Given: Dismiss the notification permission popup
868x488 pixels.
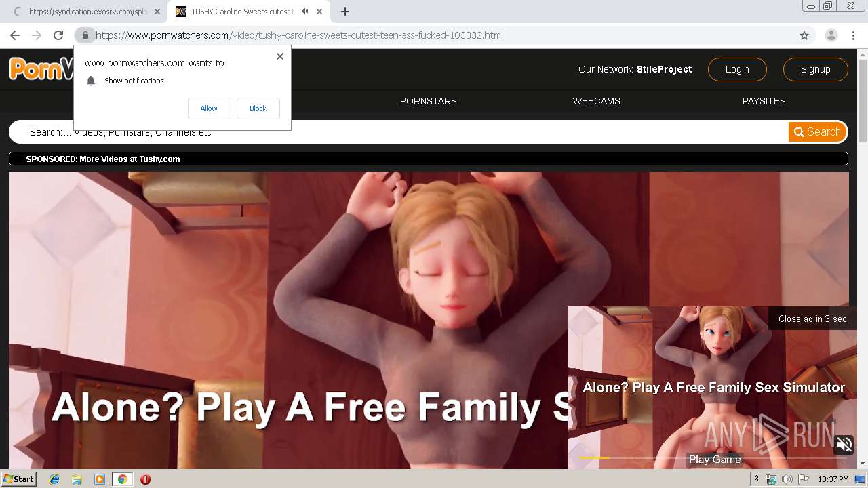Looking at the screenshot, I should tap(279, 56).
